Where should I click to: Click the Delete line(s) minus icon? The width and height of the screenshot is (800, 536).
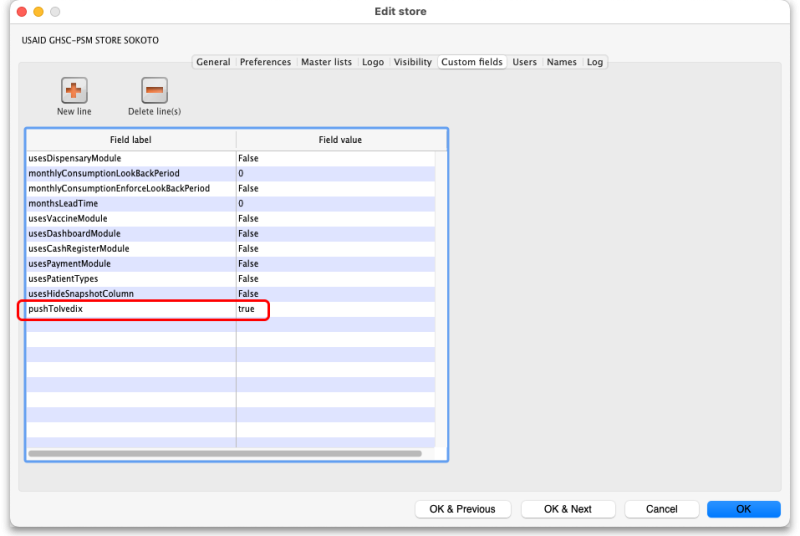click(x=154, y=91)
